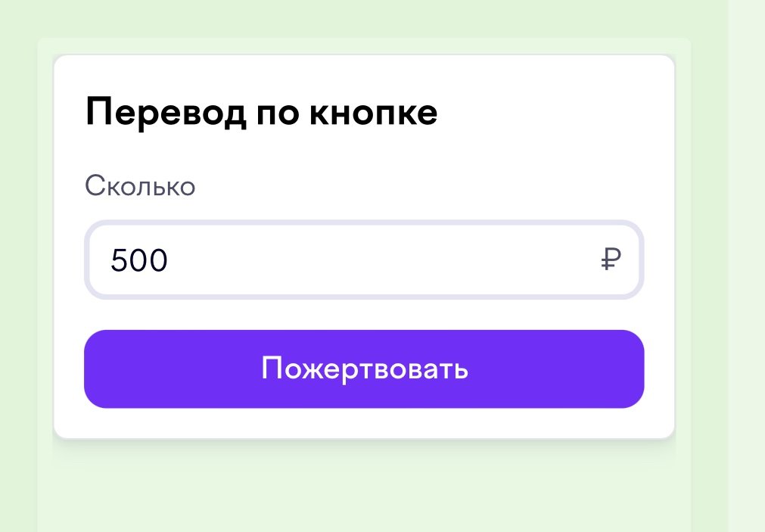Focus the amount input field showing 500
This screenshot has height=532, width=765.
[x=364, y=260]
